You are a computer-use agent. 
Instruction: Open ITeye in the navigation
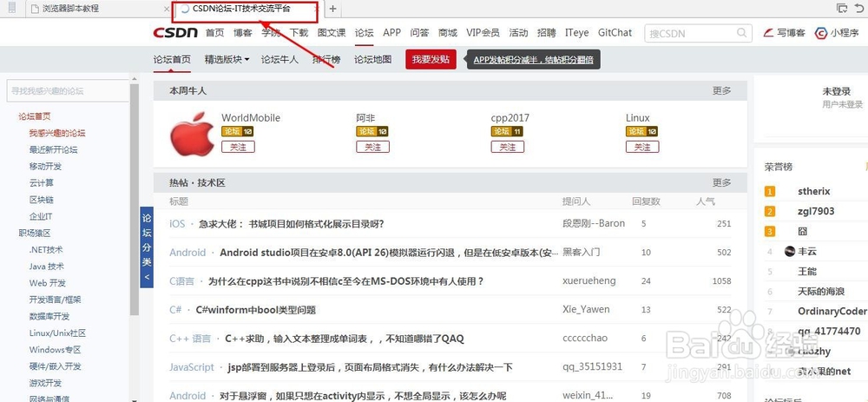tap(577, 33)
